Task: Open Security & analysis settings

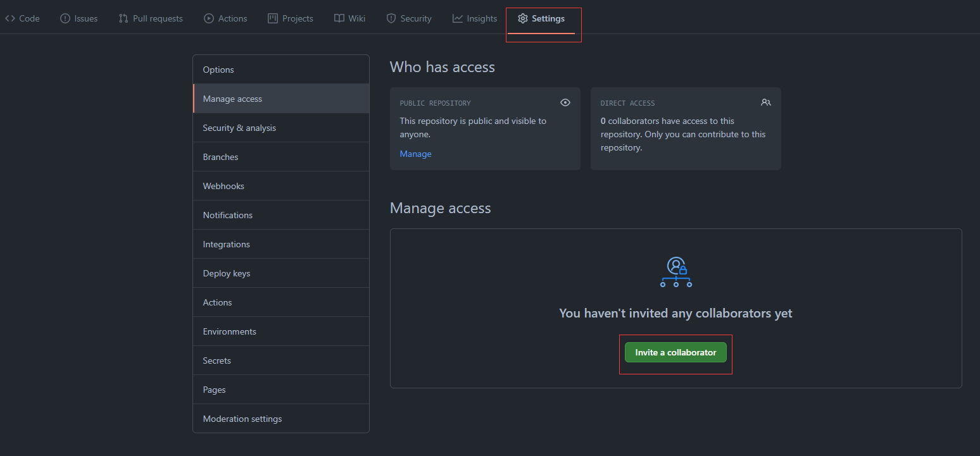Action: click(239, 128)
